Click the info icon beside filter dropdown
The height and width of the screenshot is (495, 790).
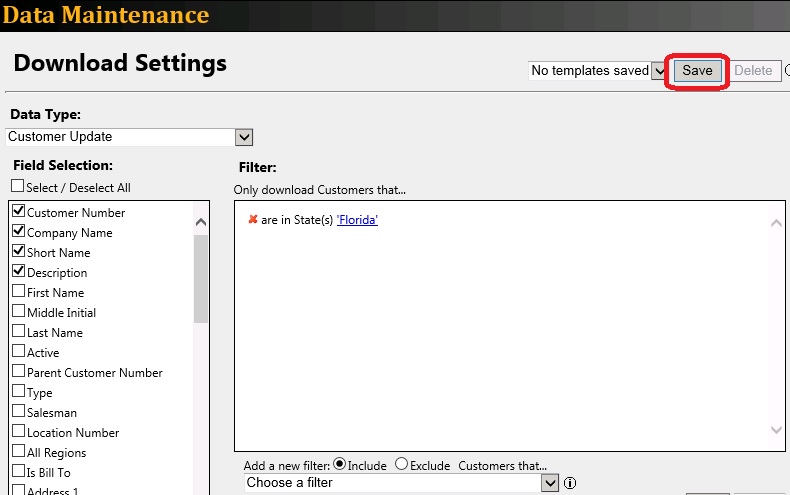[570, 483]
